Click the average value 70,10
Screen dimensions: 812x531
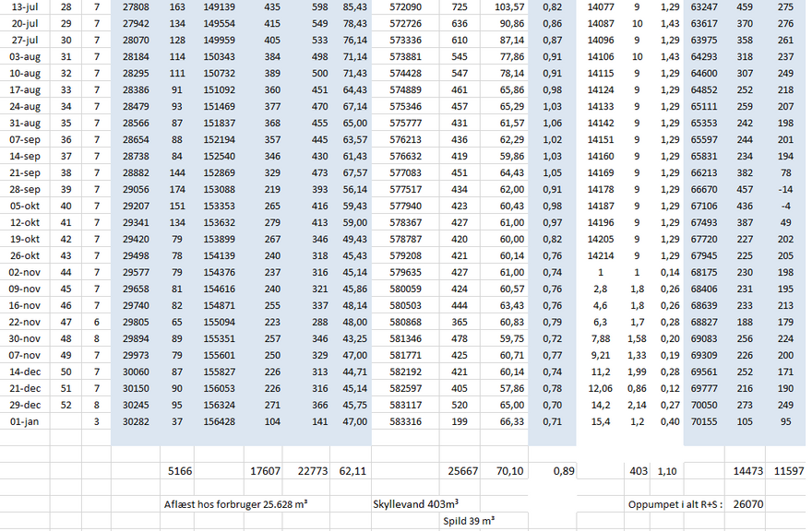[509, 471]
